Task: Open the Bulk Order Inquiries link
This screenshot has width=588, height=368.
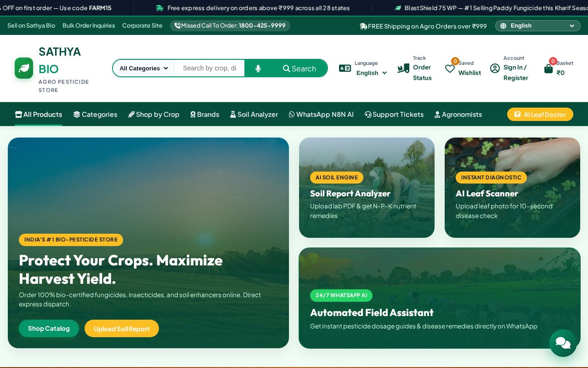Action: (x=89, y=25)
